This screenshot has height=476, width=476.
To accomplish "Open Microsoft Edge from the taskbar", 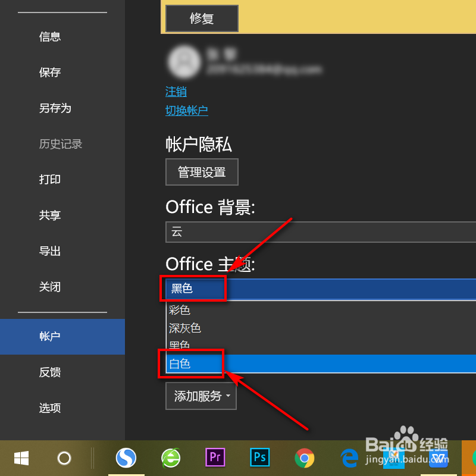I will (349, 458).
